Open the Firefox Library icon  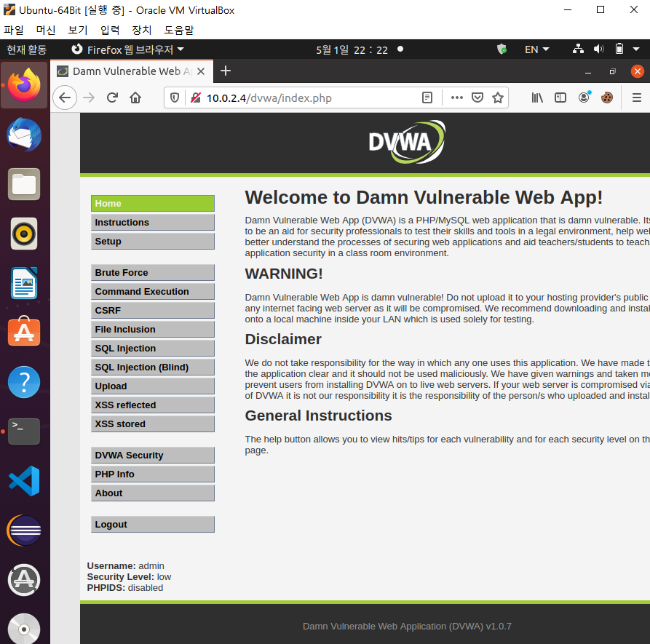point(537,98)
